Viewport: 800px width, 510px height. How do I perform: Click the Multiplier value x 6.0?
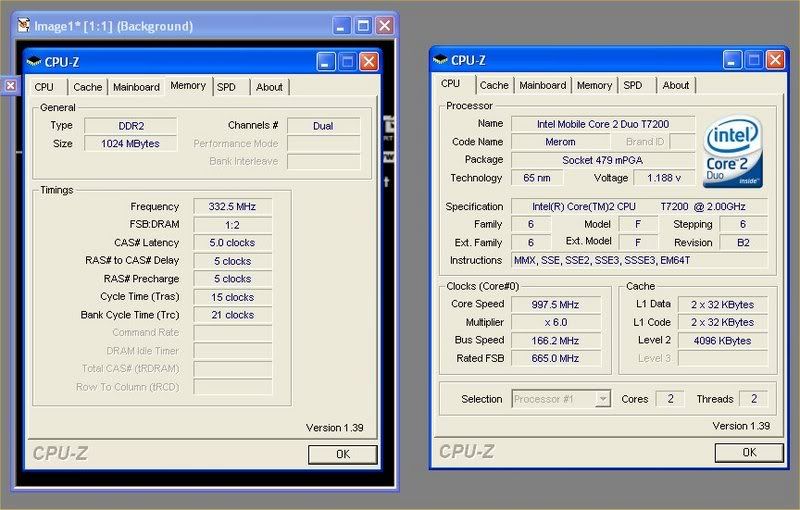(x=556, y=322)
